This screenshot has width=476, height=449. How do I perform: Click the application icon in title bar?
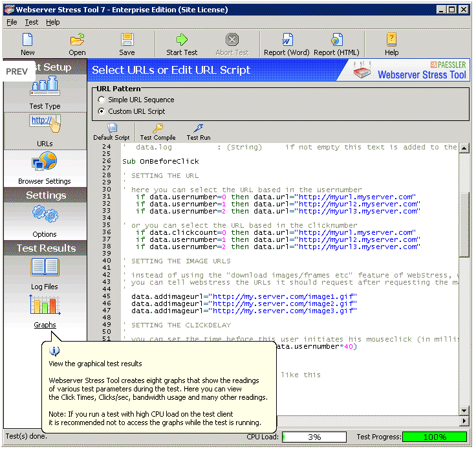(9, 10)
